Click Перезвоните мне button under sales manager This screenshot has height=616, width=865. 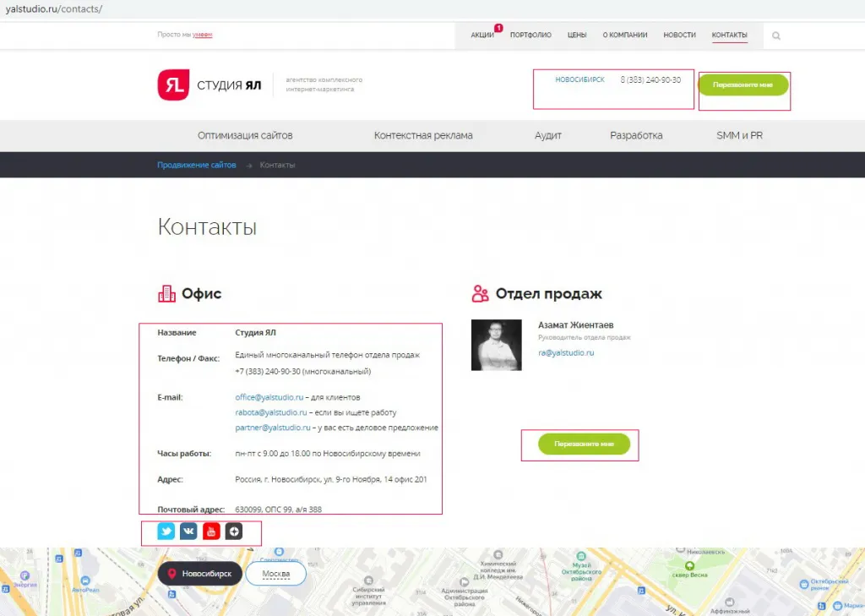(x=585, y=444)
